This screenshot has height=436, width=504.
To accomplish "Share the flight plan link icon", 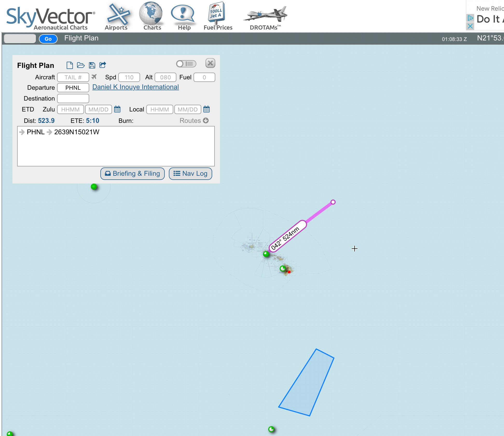I will (x=103, y=65).
